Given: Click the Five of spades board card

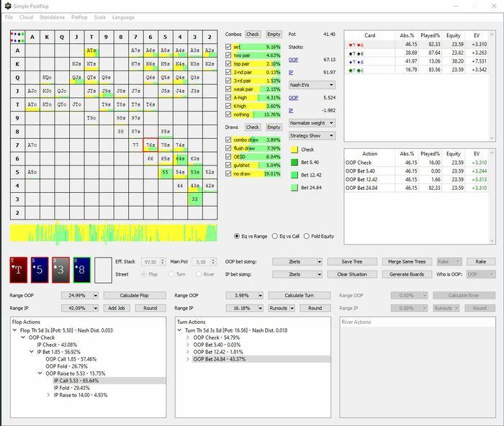Looking at the screenshot, I should 40,271.
